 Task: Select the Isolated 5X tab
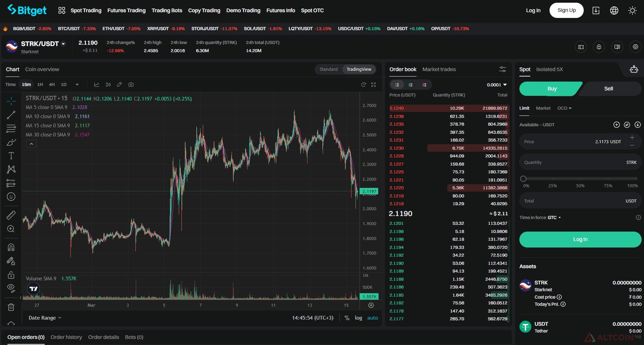click(x=549, y=69)
